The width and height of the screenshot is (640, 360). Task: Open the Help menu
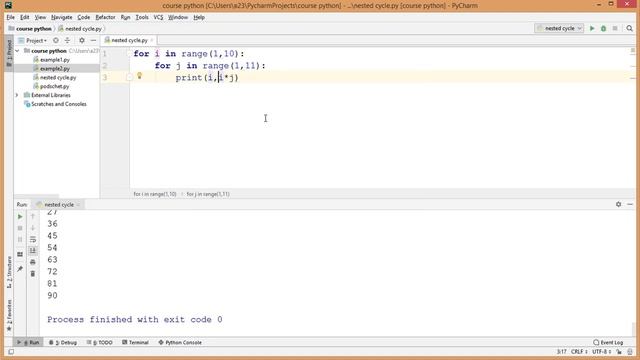199,17
